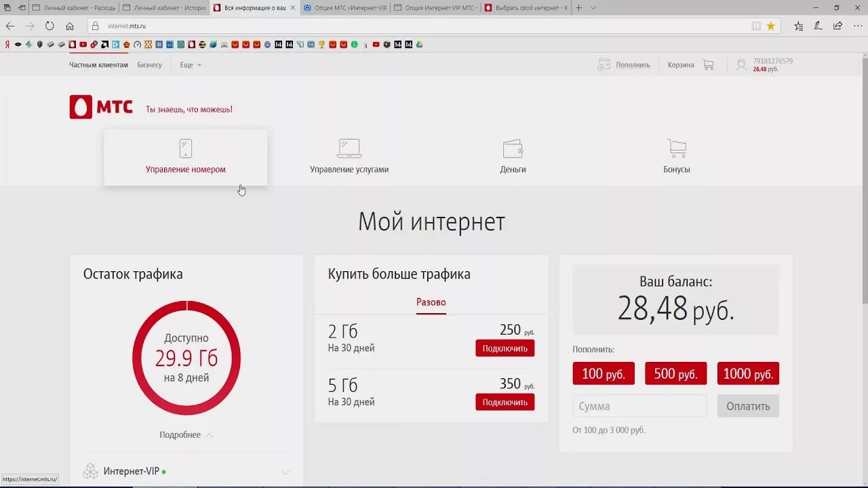Image resolution: width=868 pixels, height=488 pixels.
Task: Switch to Опция МТС «Интернет-VIP» tab
Action: click(x=344, y=8)
